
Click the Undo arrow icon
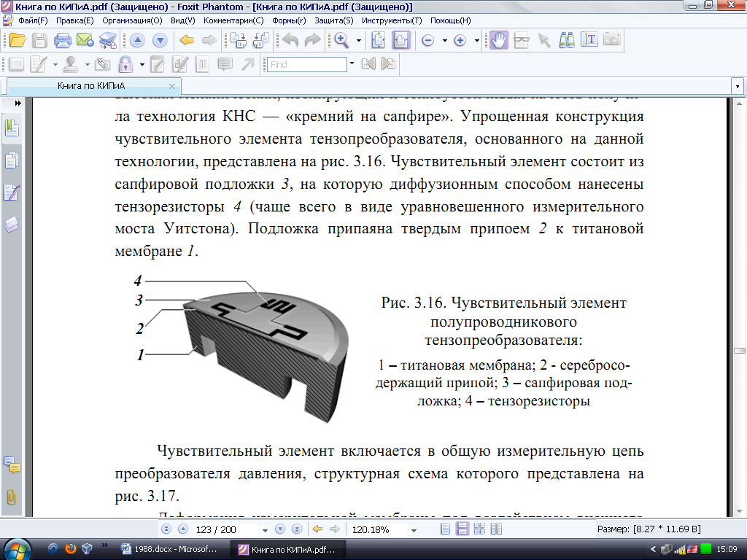(290, 41)
